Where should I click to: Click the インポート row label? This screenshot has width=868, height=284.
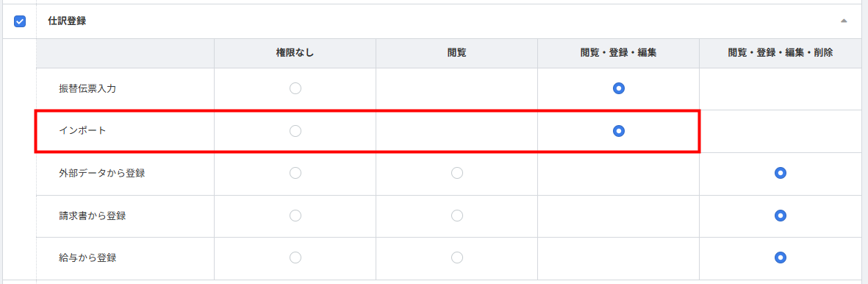point(82,132)
